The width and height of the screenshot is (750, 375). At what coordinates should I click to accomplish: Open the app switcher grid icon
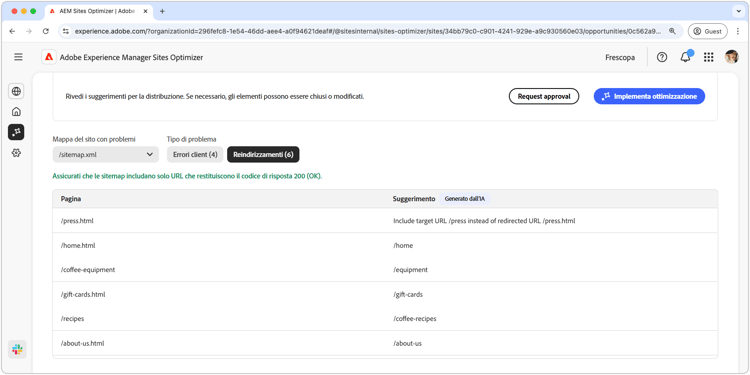pyautogui.click(x=708, y=57)
